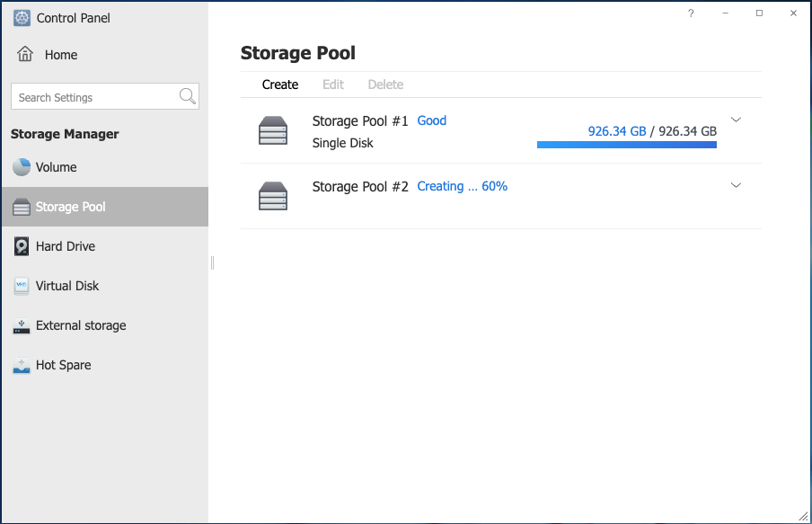
Task: Click Storage Pool #1 disk stack icon
Action: [273, 130]
